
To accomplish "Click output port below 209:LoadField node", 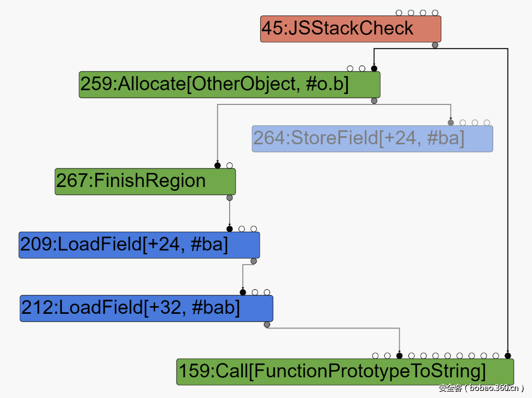I will 254,261.
